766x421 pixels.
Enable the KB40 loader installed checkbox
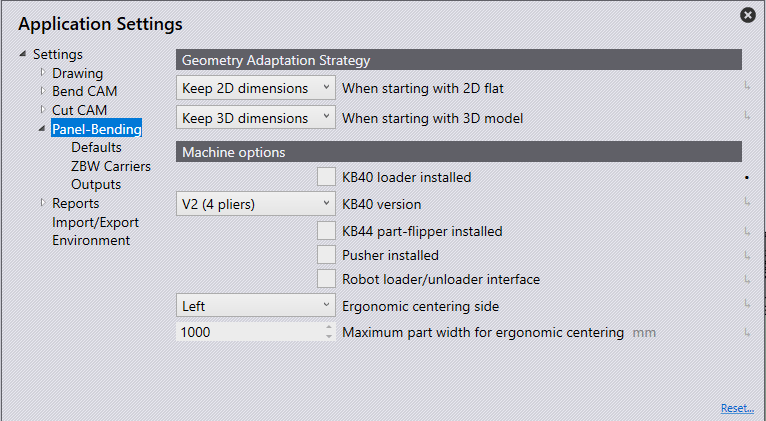pyautogui.click(x=326, y=177)
